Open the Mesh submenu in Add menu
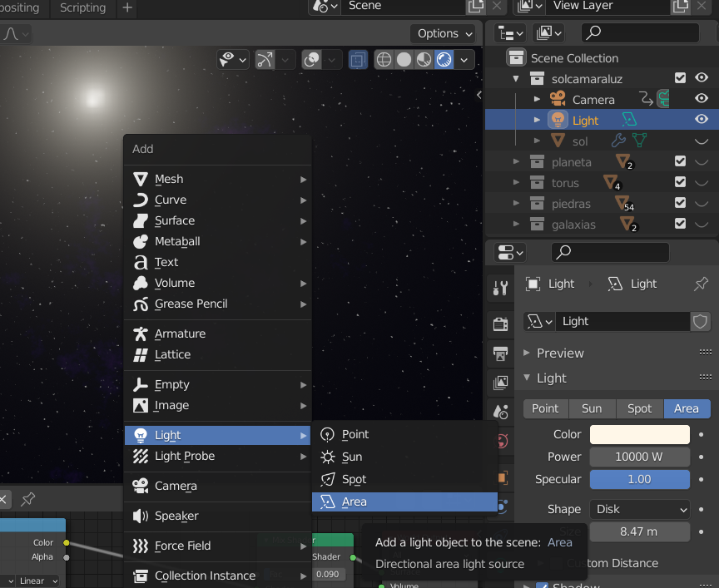 click(218, 179)
